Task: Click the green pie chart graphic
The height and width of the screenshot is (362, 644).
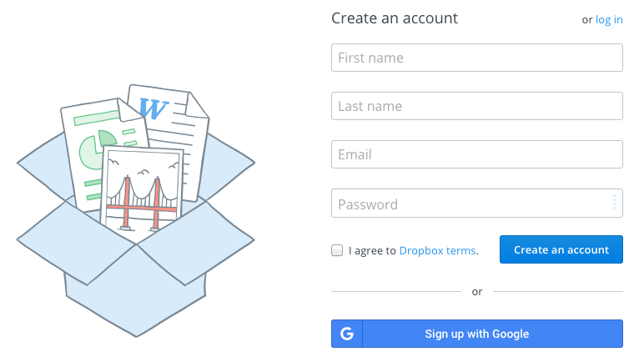Action: pyautogui.click(x=97, y=149)
